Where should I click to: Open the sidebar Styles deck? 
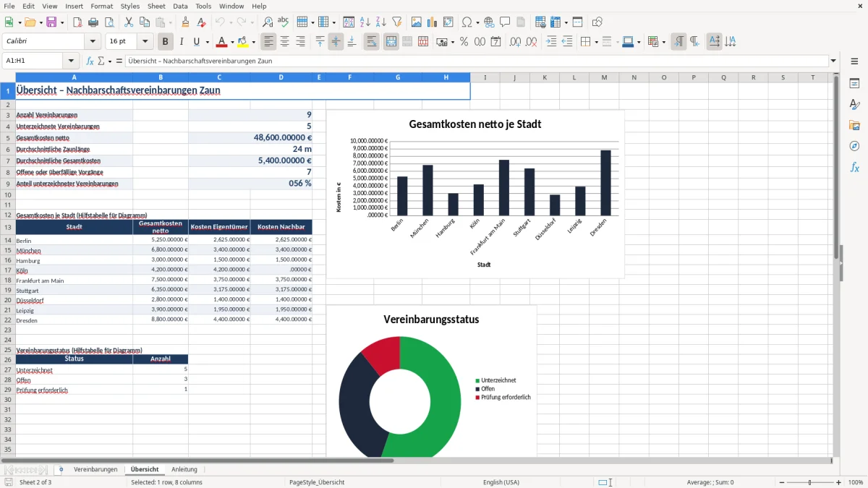(854, 104)
